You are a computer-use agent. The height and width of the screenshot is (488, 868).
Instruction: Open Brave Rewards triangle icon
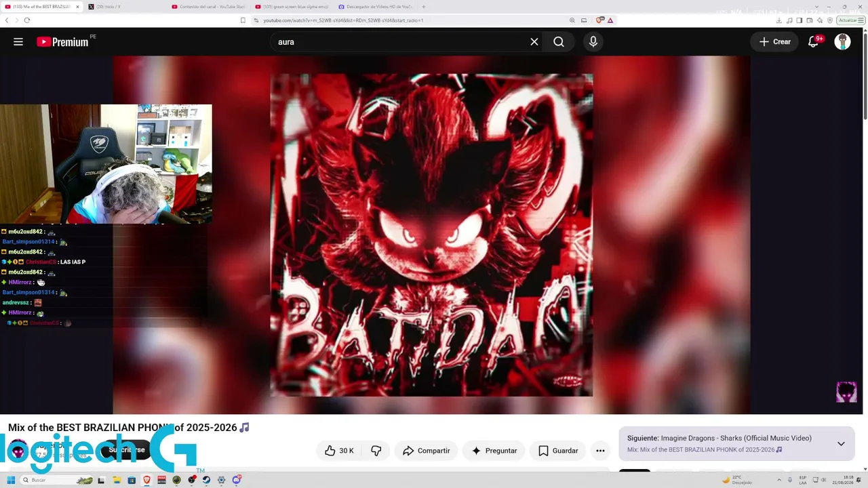click(x=610, y=20)
